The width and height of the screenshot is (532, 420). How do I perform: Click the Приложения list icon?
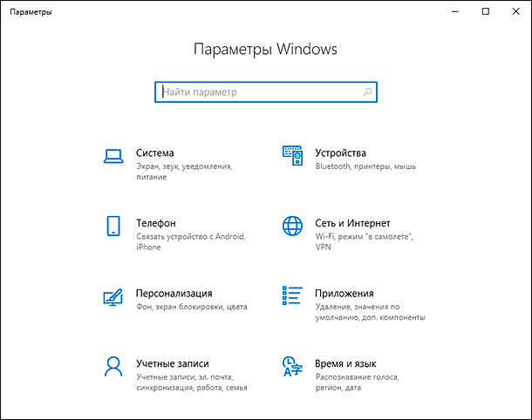tap(292, 295)
